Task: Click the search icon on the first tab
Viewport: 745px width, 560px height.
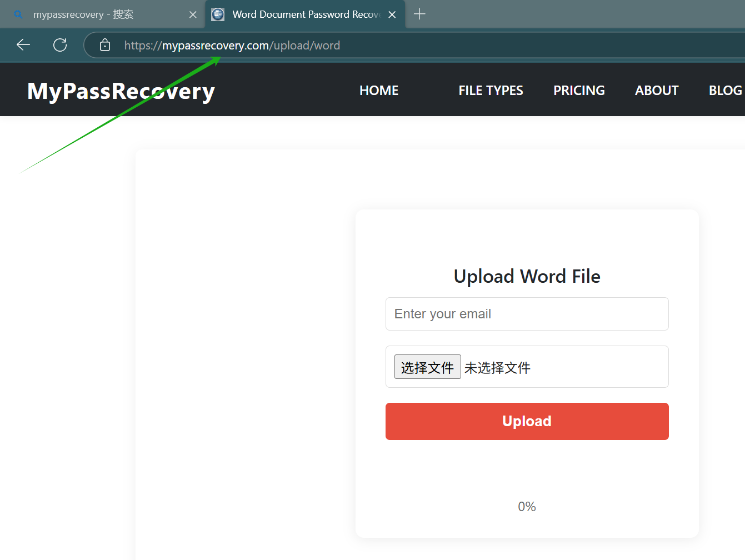Action: click(17, 14)
